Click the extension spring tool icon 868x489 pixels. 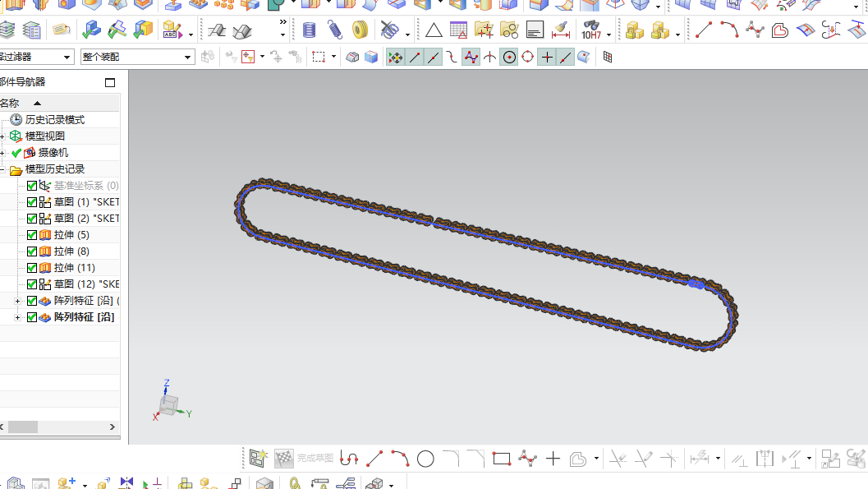[334, 30]
